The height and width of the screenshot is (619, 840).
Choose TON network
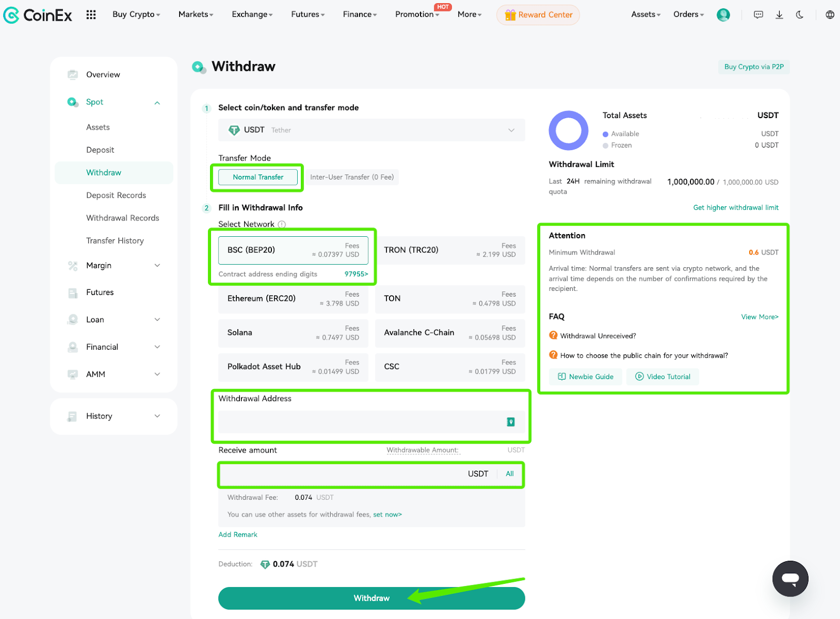450,299
